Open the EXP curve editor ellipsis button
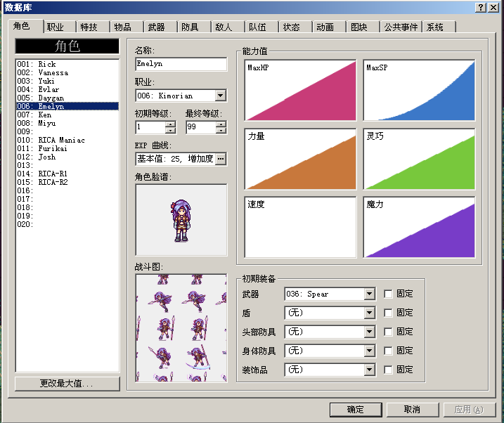 pyautogui.click(x=221, y=159)
